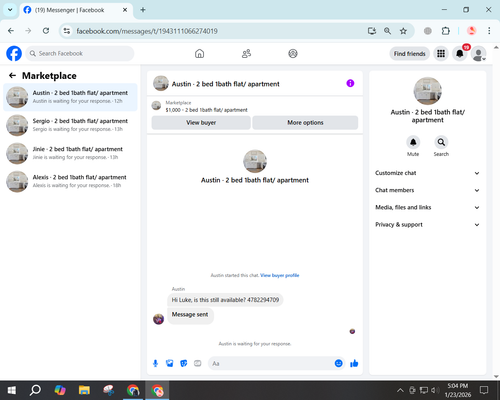This screenshot has height=400, width=500.
Task: Open the Alexis conversation in the list
Action: point(70,181)
